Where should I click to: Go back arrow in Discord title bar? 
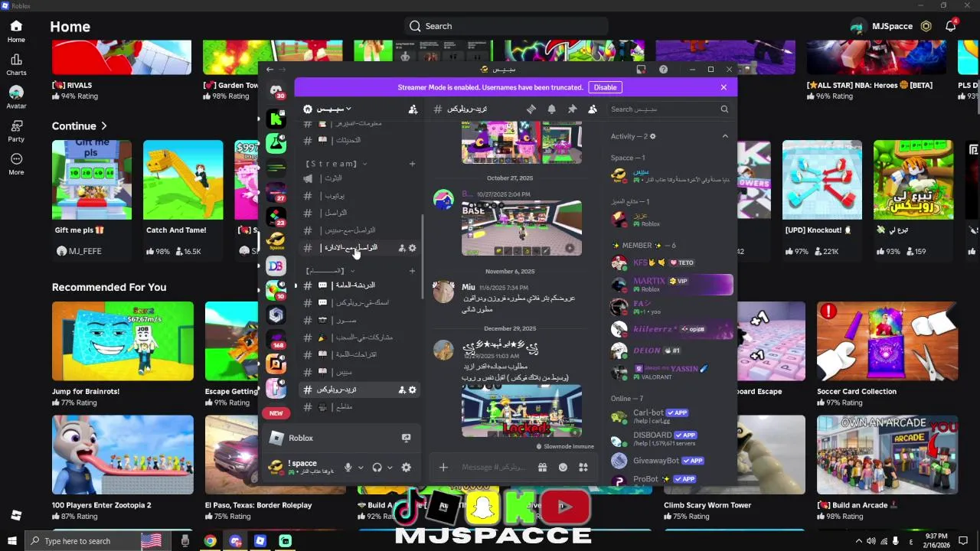[269, 70]
